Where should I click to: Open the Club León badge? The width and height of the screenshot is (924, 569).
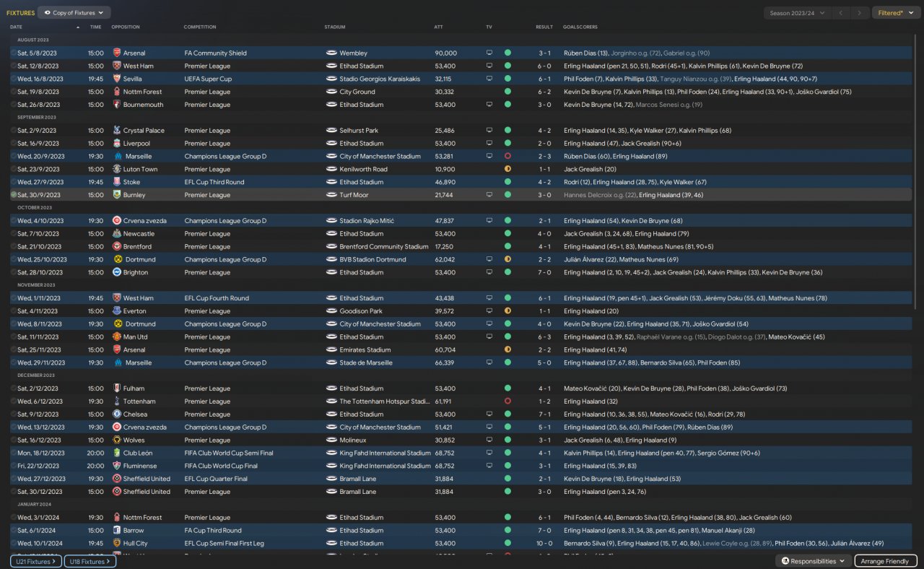tap(118, 453)
